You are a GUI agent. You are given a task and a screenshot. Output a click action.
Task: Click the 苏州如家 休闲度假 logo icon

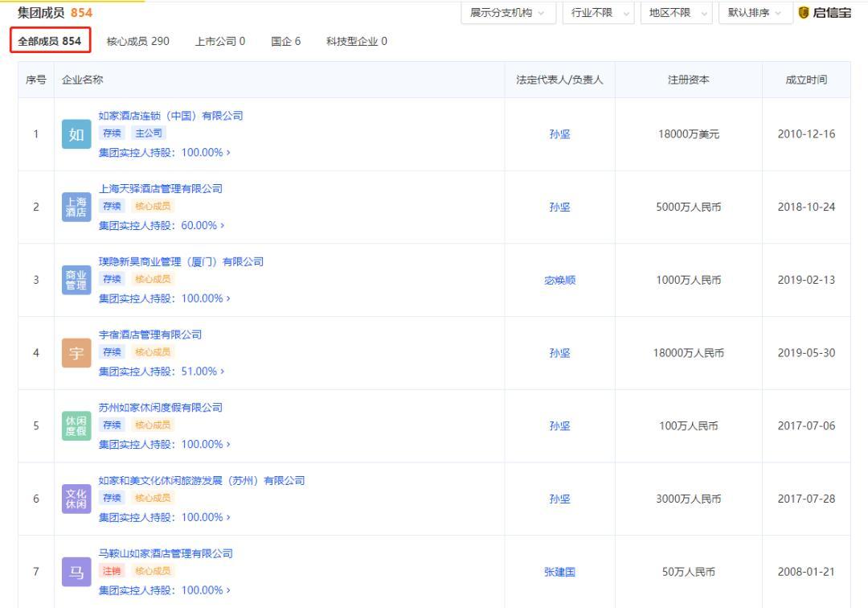tap(76, 425)
